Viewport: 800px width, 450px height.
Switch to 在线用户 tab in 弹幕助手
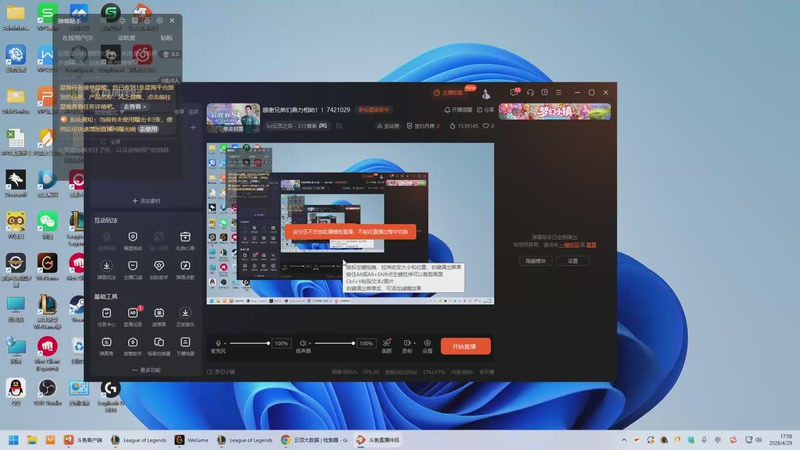pos(77,38)
